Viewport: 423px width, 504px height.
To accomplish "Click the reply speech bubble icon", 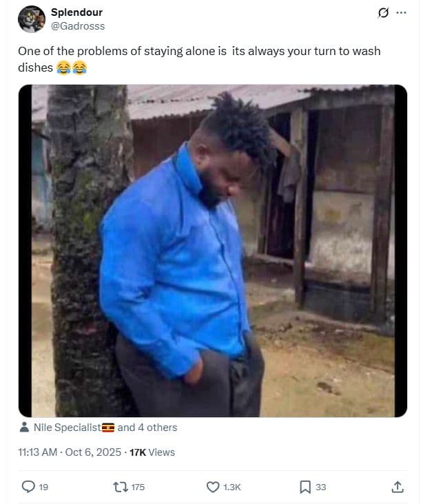I will coord(28,487).
